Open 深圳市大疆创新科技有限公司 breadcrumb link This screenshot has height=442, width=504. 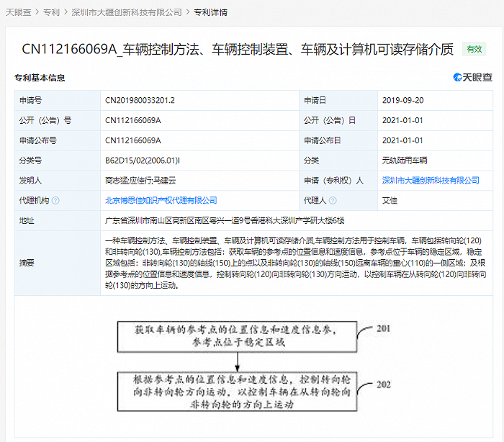click(127, 12)
